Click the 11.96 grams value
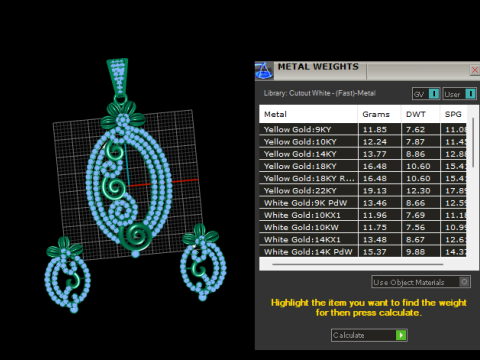 click(375, 215)
